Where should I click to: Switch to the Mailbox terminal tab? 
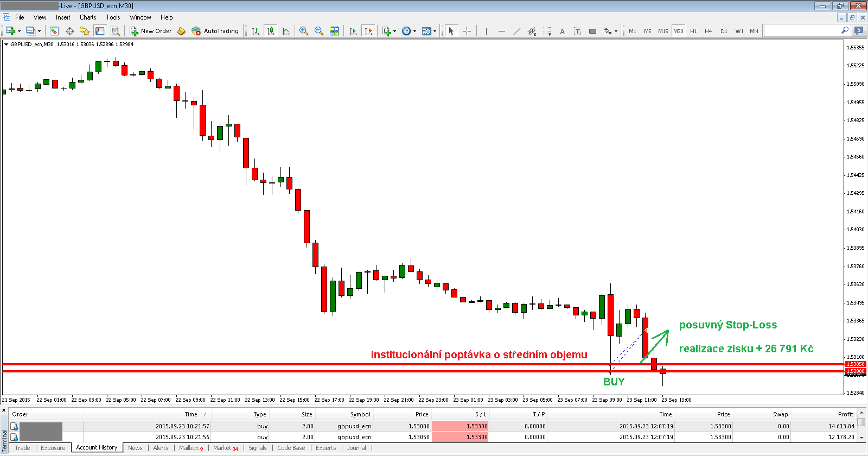point(191,448)
